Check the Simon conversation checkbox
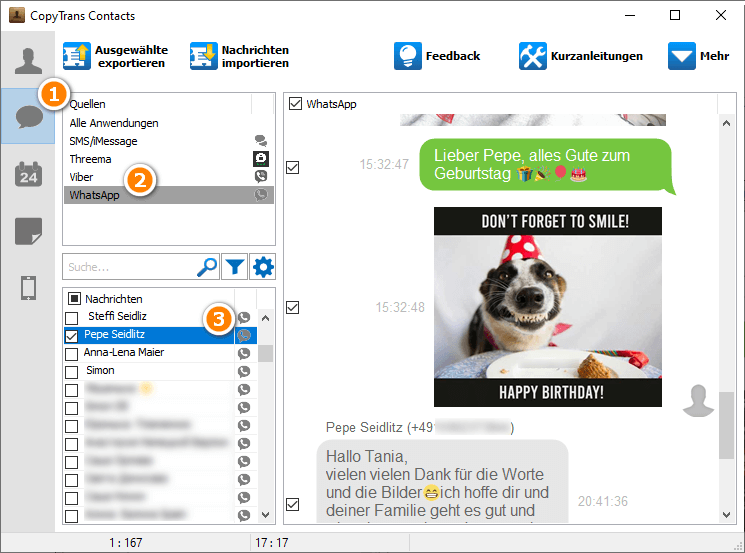This screenshot has height=553, width=745. pyautogui.click(x=71, y=372)
